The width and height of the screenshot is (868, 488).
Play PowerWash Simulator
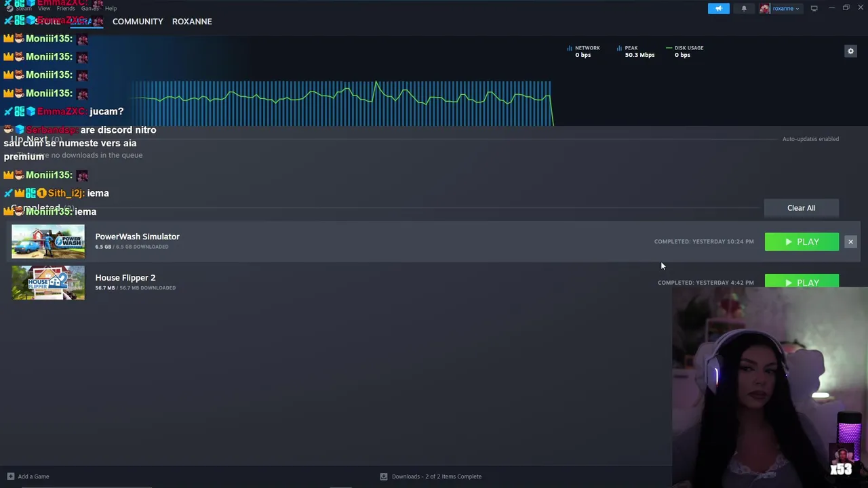(802, 241)
